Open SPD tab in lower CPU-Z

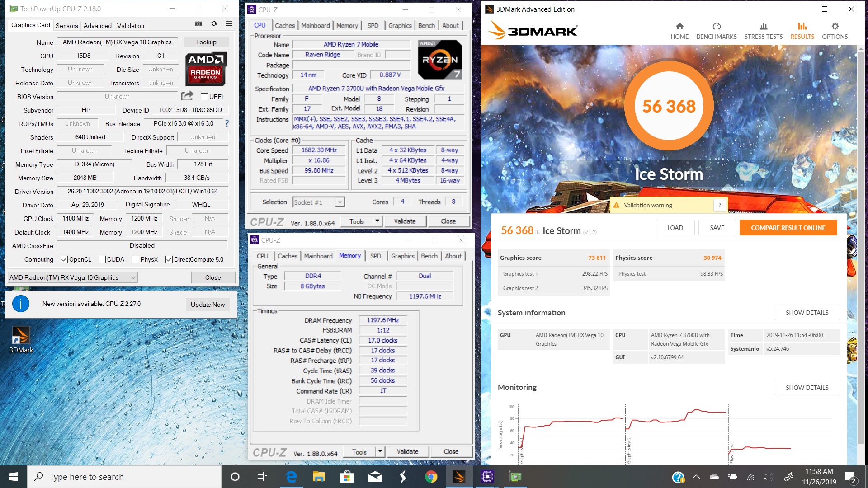tap(376, 256)
